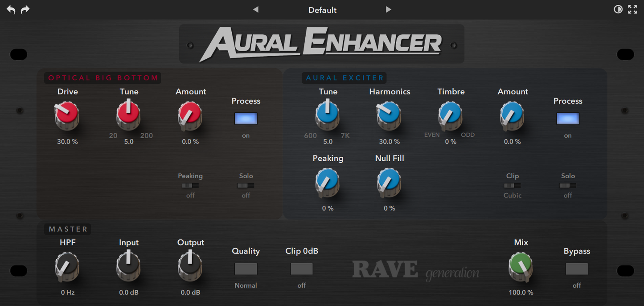Click the Harmonics knob in Aural Exciter

click(x=389, y=116)
